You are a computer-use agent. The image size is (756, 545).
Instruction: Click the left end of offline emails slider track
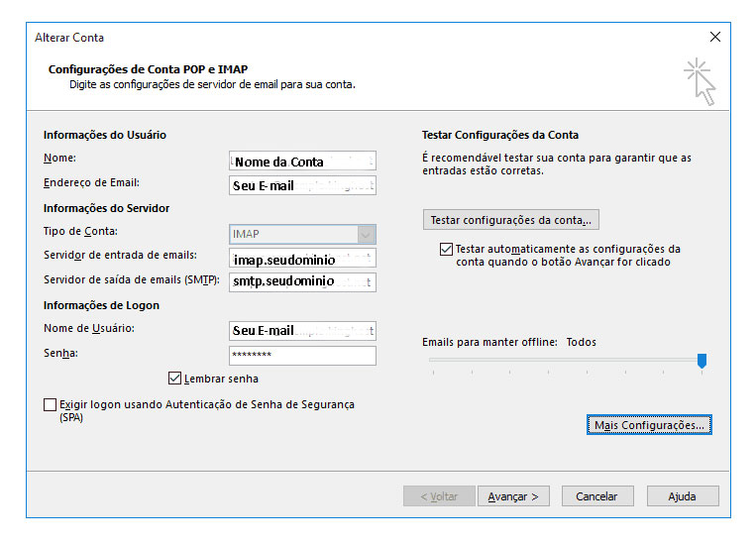432,361
